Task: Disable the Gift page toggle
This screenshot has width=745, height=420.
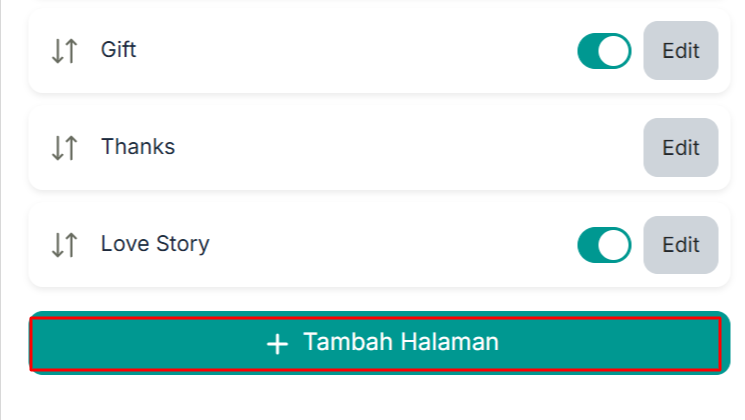Action: [x=604, y=51]
